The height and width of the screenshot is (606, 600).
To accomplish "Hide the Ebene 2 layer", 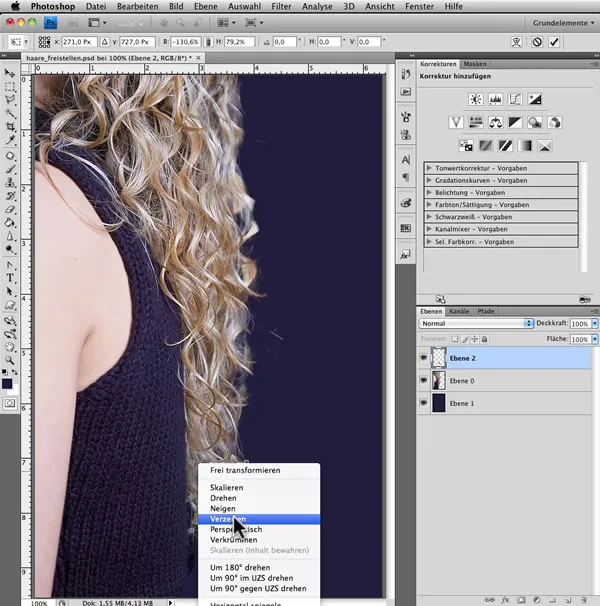I will click(424, 357).
